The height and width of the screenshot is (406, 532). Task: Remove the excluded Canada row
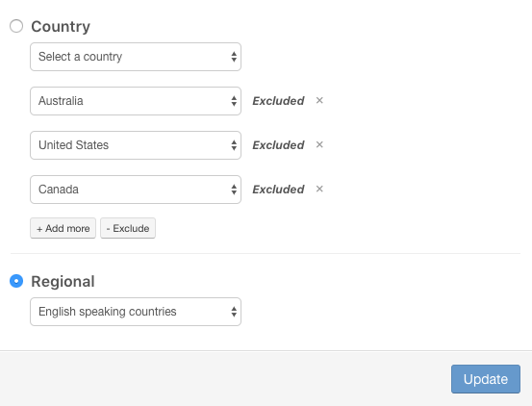[319, 189]
